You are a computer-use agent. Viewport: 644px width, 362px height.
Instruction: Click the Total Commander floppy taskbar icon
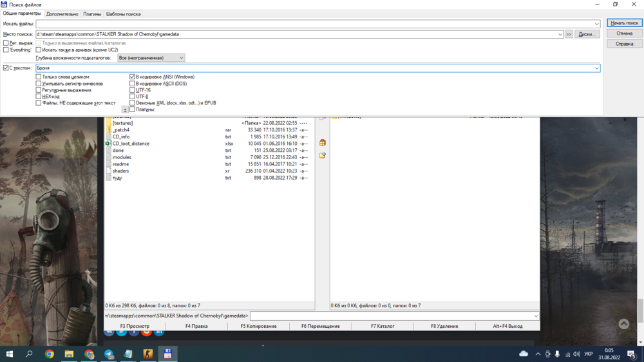click(x=167, y=354)
